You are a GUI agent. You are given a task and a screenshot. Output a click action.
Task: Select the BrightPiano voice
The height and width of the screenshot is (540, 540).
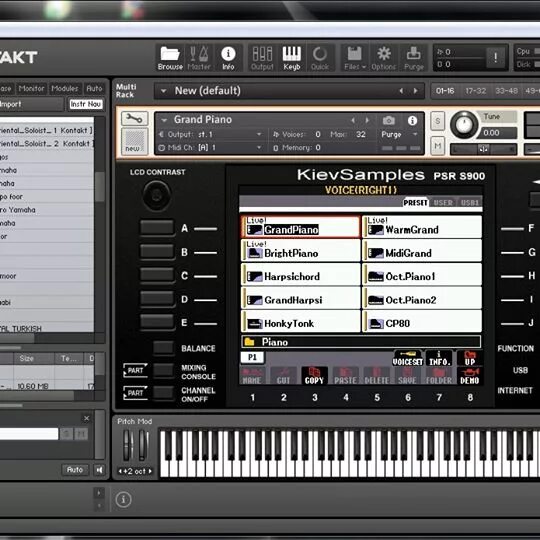(300, 251)
